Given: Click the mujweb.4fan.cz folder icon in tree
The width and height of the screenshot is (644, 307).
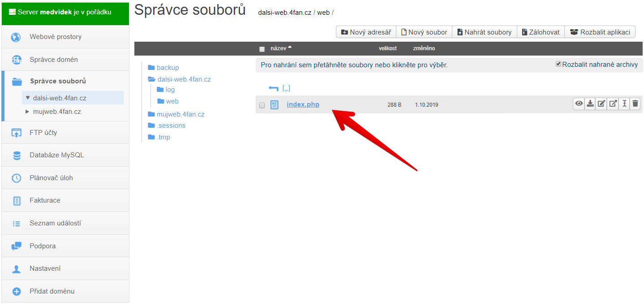Looking at the screenshot, I should (x=151, y=114).
